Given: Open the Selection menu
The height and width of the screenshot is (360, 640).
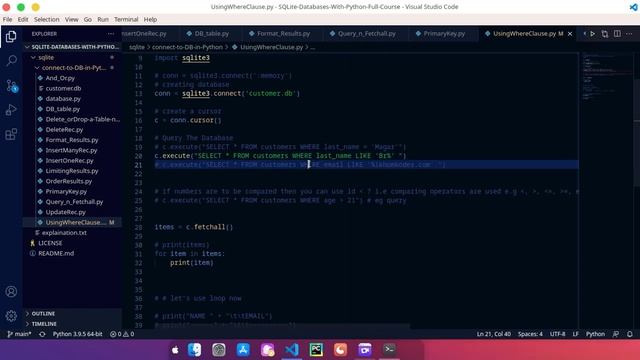Looking at the screenshot, I should [47, 19].
